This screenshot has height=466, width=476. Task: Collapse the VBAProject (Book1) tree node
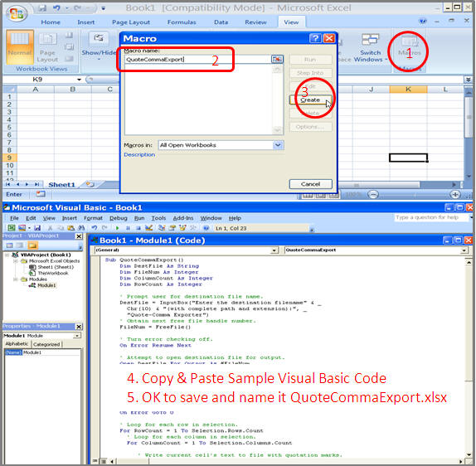click(7, 255)
